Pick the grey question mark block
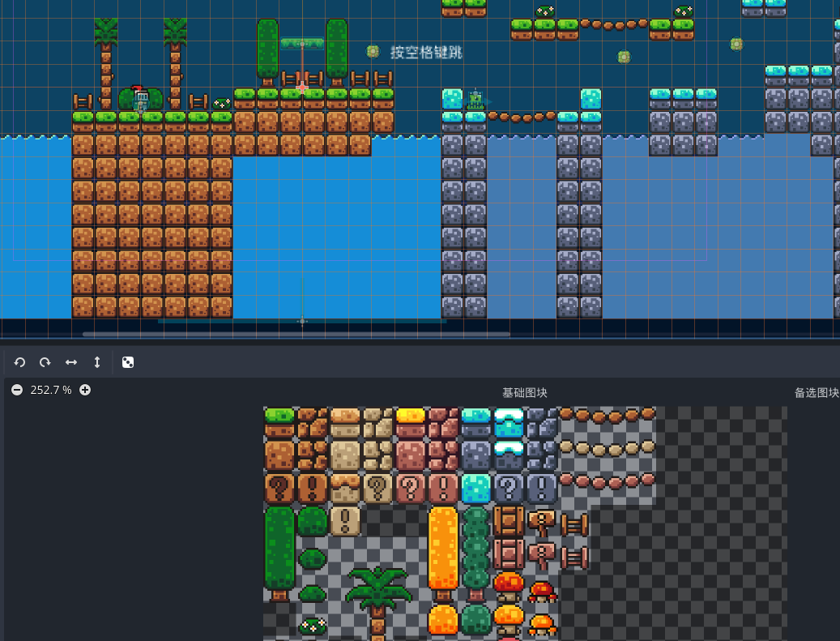The image size is (840, 641). pyautogui.click(x=509, y=489)
